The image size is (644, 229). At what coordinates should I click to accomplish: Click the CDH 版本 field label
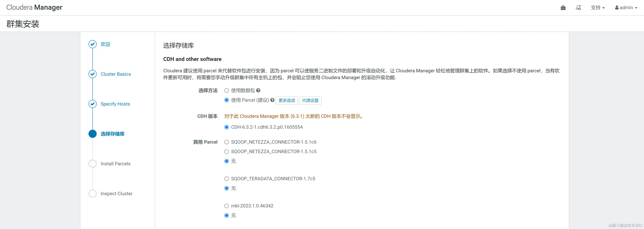point(207,116)
